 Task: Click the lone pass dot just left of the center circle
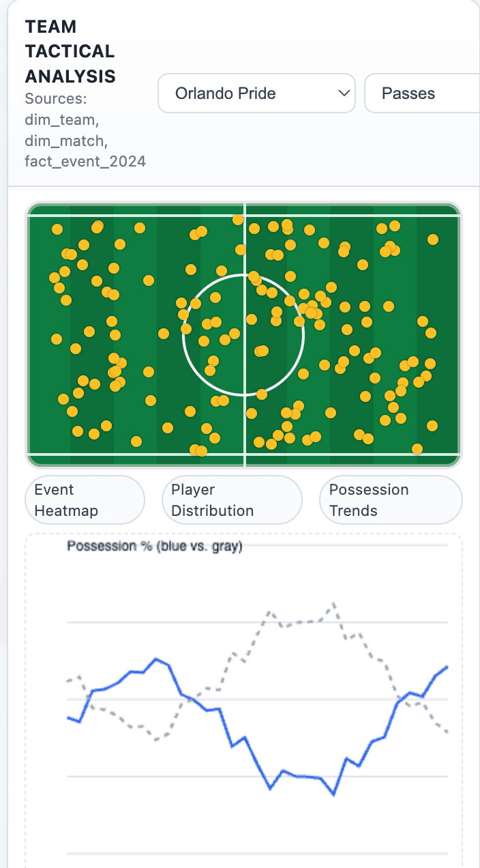coord(164,334)
